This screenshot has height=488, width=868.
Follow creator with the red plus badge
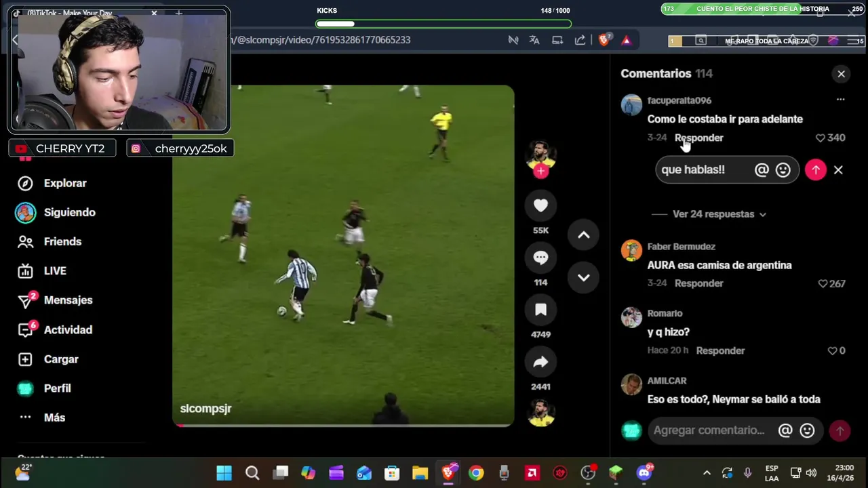(540, 171)
